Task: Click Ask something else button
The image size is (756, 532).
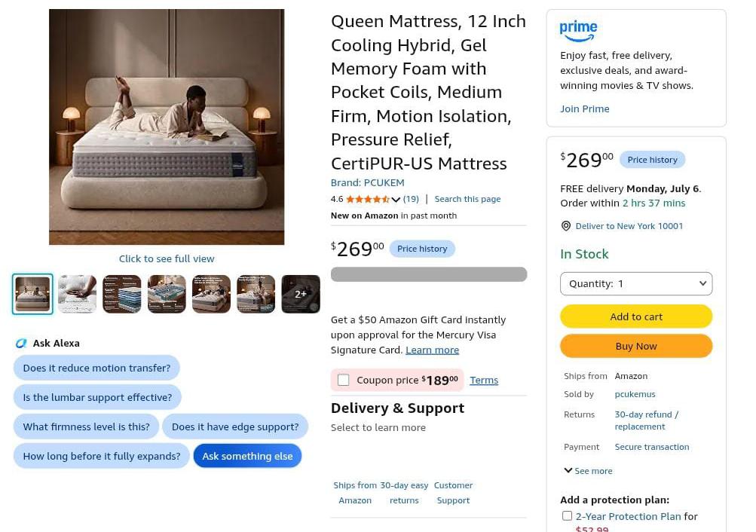Action: pos(247,456)
